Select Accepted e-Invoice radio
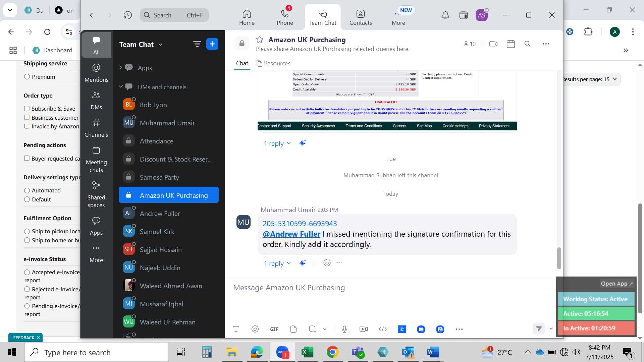This screenshot has width=644, height=362. (27, 272)
